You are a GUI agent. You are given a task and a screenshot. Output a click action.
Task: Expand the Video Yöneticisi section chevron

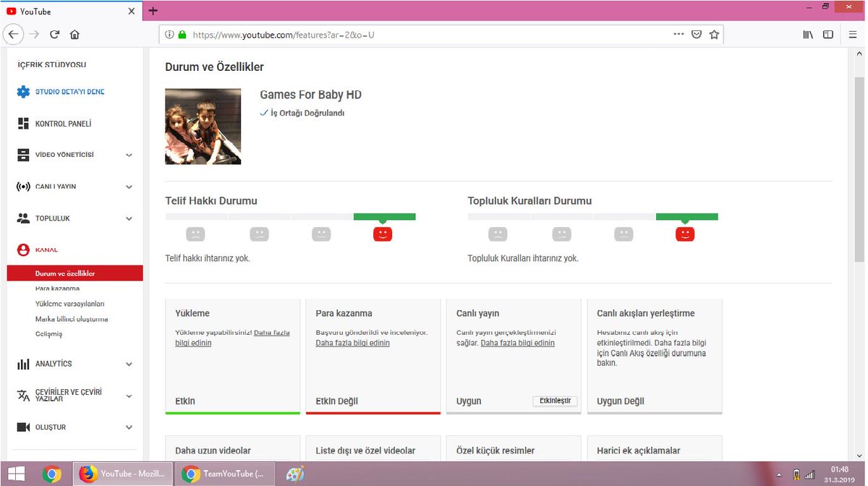tap(129, 155)
